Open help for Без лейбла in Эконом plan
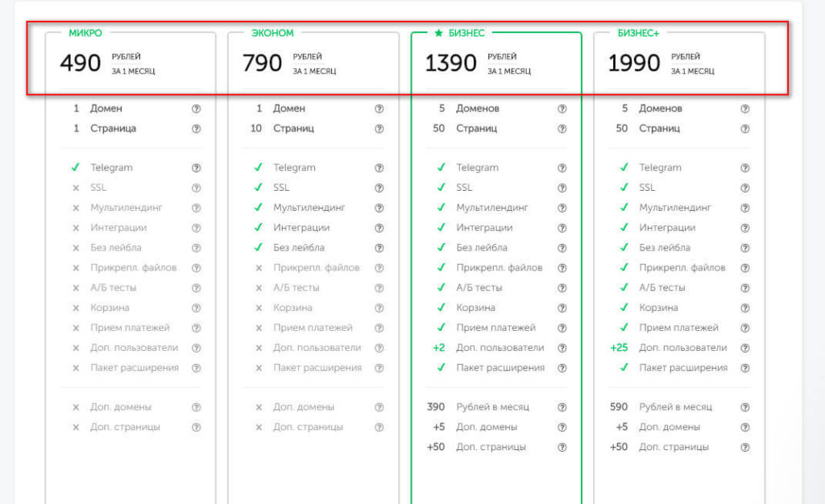 click(379, 248)
